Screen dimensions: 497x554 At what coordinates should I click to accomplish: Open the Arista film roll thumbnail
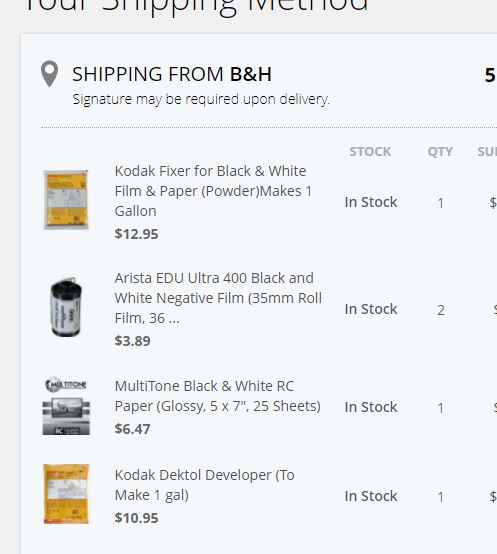point(66,307)
